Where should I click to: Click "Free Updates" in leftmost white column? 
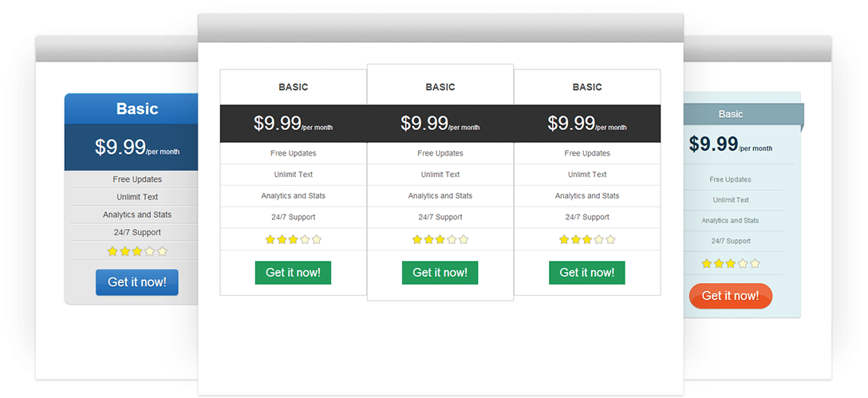click(x=294, y=153)
